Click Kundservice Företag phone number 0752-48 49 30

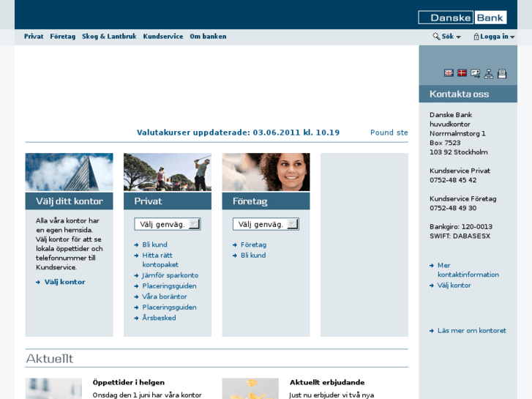point(453,208)
